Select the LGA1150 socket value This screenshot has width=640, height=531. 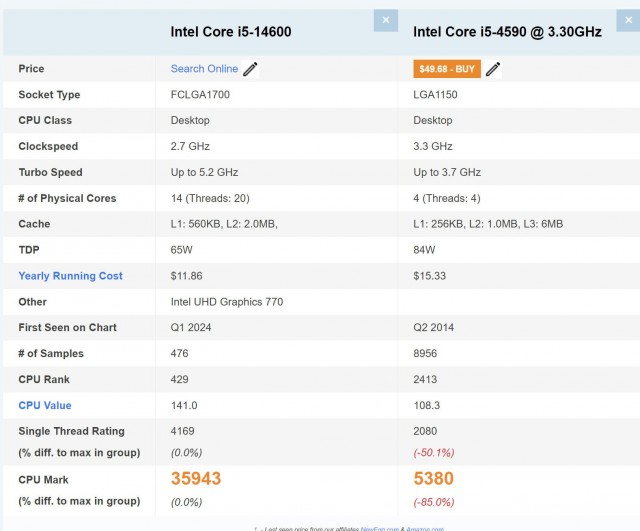click(435, 95)
